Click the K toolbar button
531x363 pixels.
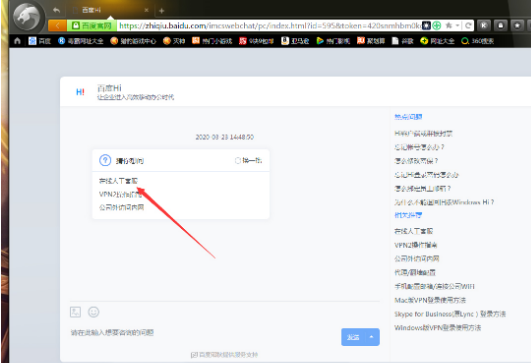(x=484, y=25)
